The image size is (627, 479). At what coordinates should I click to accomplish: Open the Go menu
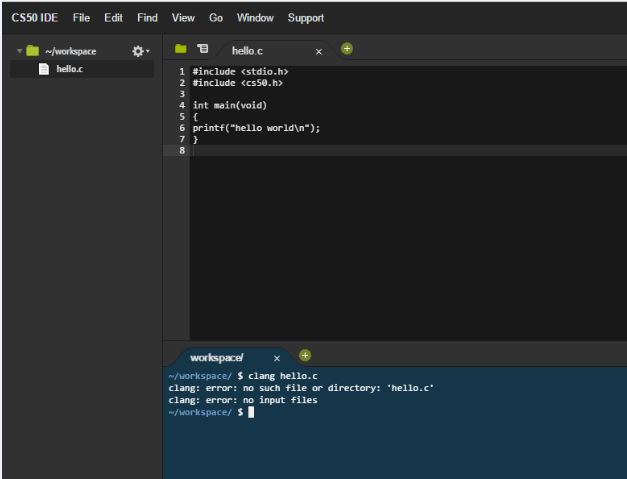(x=216, y=18)
